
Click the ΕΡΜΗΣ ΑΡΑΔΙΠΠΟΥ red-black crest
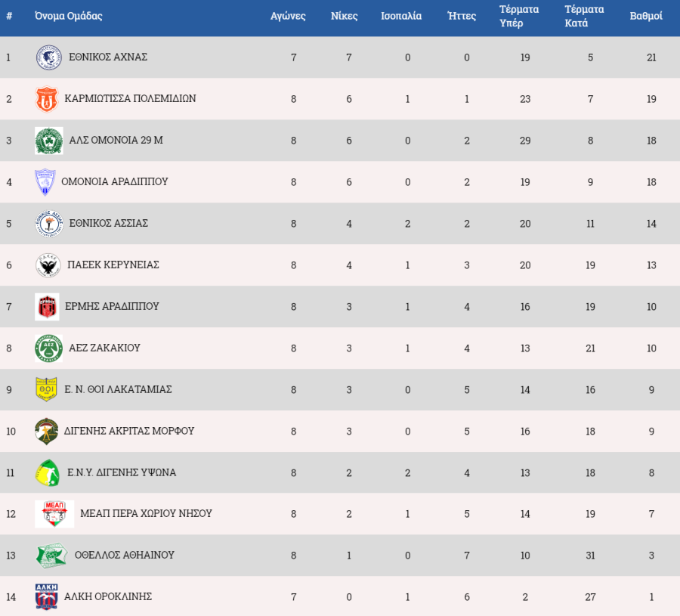pyautogui.click(x=47, y=307)
